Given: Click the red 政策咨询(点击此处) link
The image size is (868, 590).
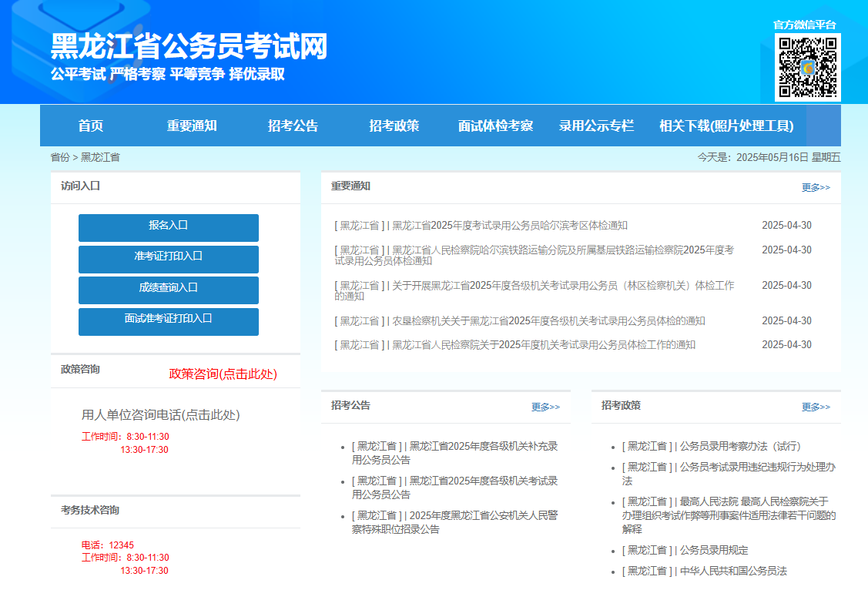Looking at the screenshot, I should click(223, 374).
